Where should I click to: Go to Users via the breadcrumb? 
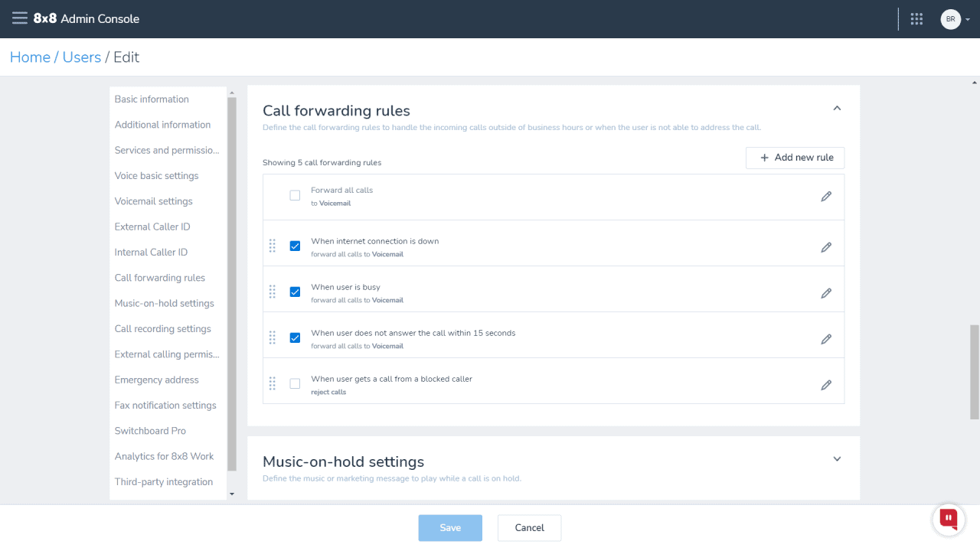coord(81,57)
